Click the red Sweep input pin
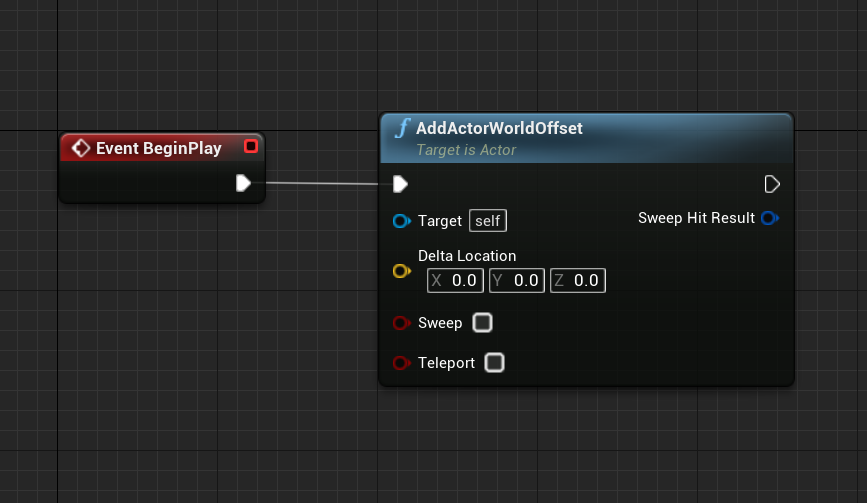This screenshot has height=503, width=867. [401, 323]
